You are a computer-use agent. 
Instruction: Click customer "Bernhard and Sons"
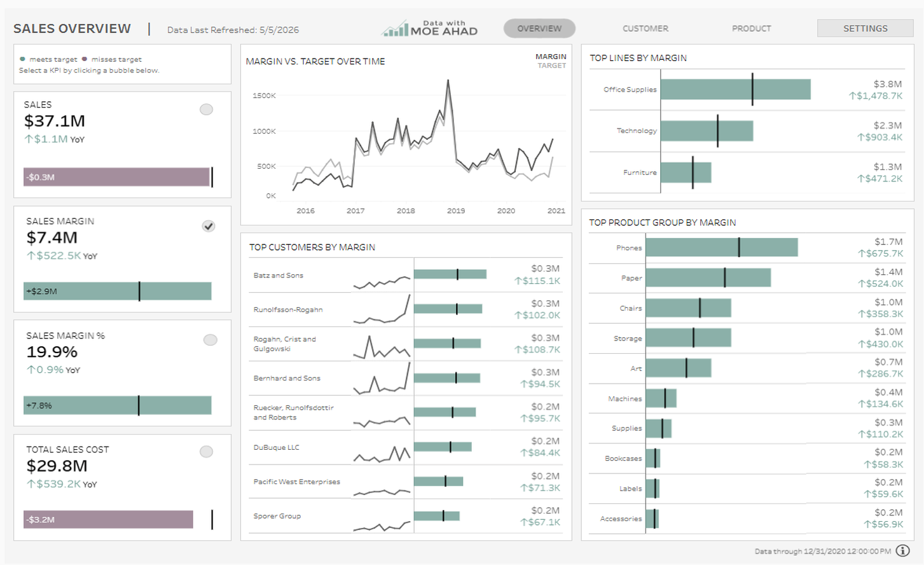[287, 378]
